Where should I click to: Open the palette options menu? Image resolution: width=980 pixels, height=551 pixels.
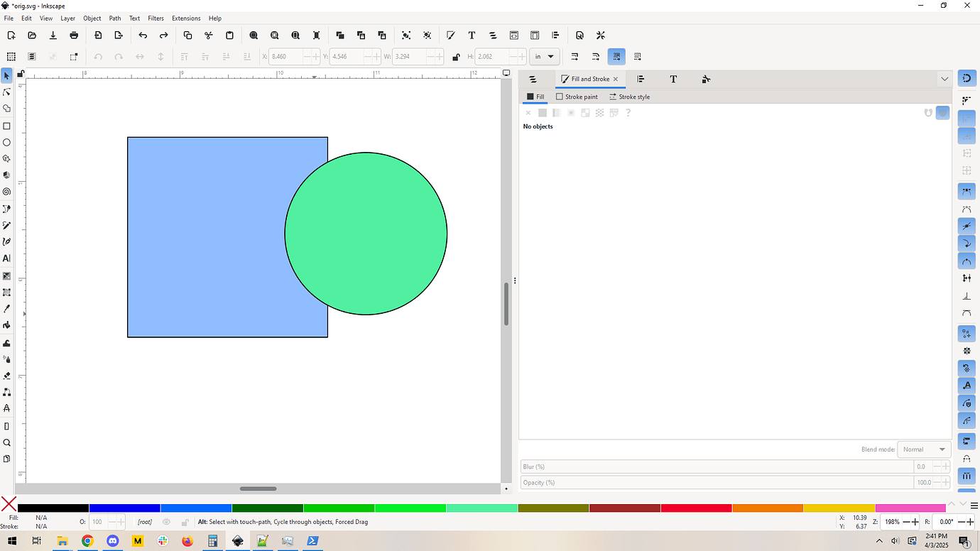point(974,504)
